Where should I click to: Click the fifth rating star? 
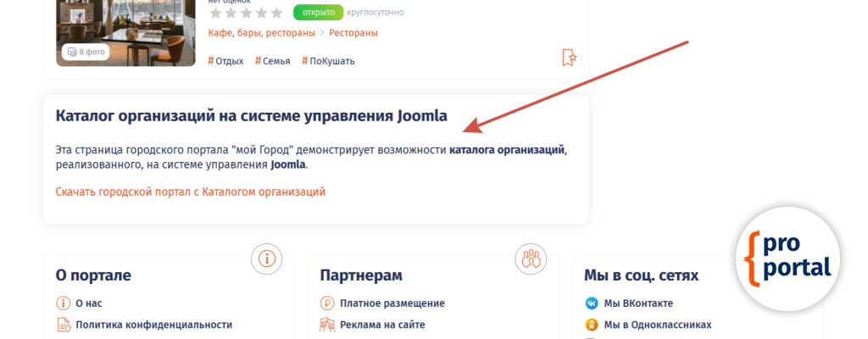tap(276, 13)
